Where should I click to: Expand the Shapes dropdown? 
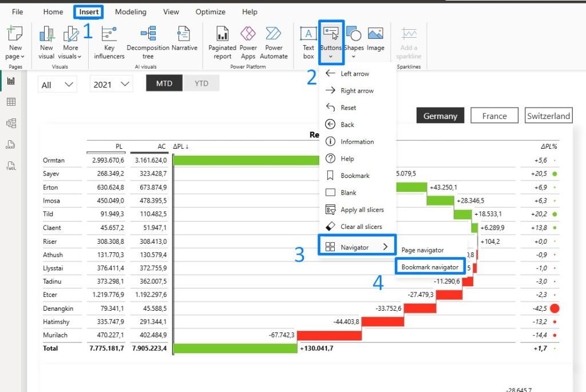pyautogui.click(x=354, y=42)
